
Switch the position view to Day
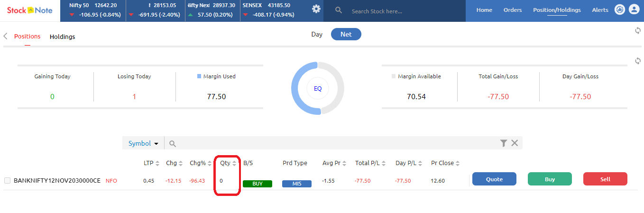(317, 34)
